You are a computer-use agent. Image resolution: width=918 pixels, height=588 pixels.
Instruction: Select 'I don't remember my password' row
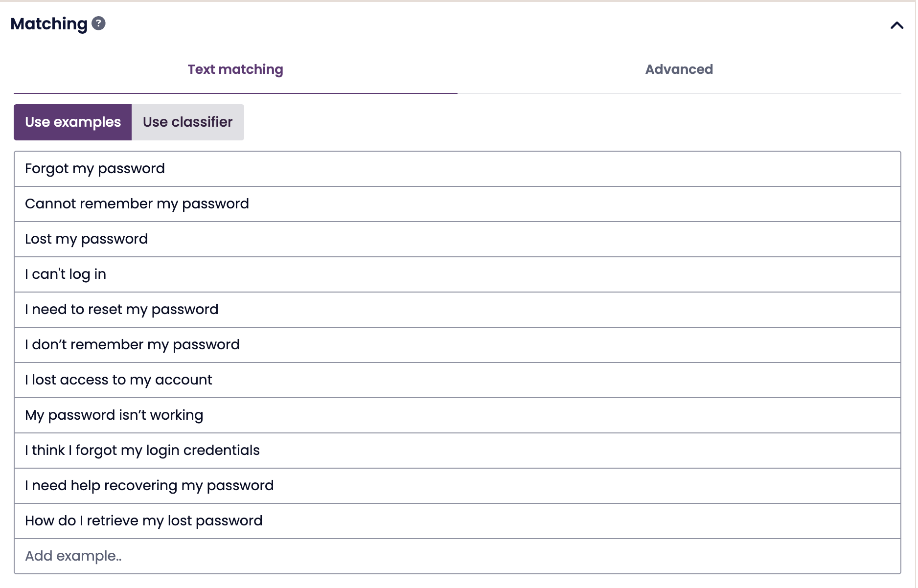click(133, 345)
